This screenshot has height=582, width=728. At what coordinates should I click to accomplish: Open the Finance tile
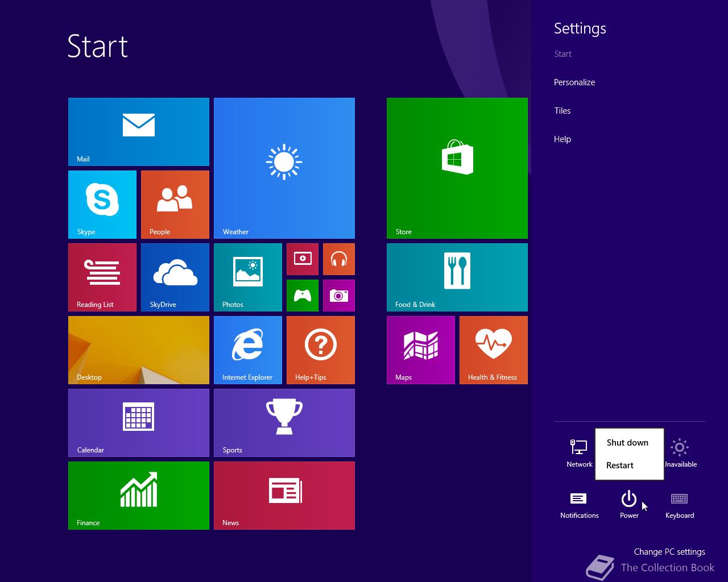pos(139,496)
